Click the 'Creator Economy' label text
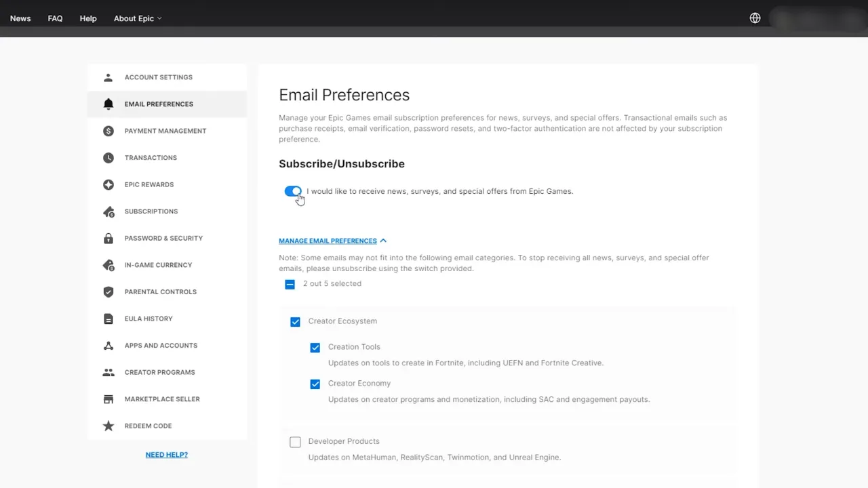Image resolution: width=868 pixels, height=488 pixels. [359, 384]
